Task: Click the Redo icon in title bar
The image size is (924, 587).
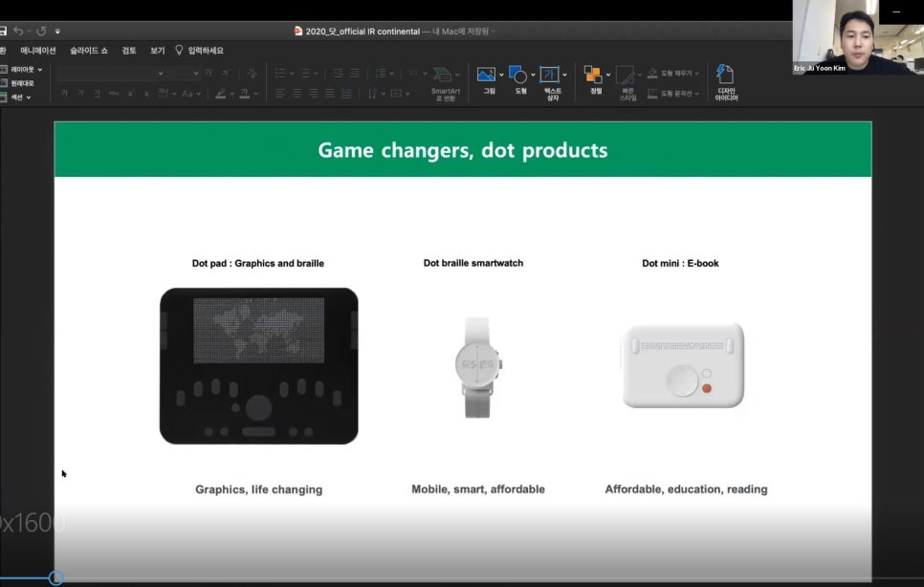Action: click(41, 32)
